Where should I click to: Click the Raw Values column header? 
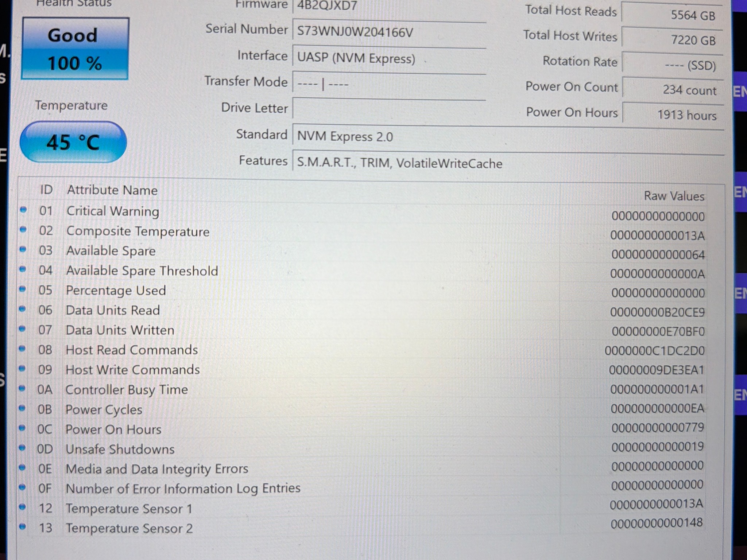click(674, 196)
